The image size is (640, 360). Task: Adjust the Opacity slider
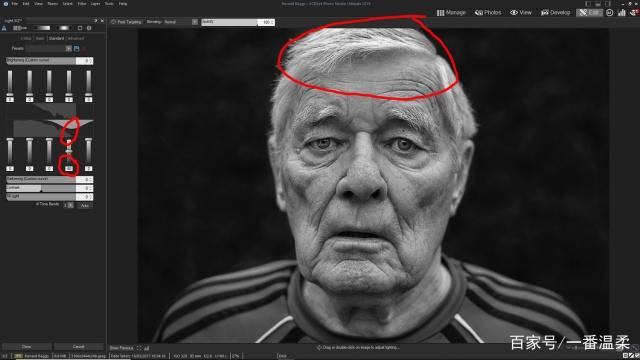tap(229, 22)
